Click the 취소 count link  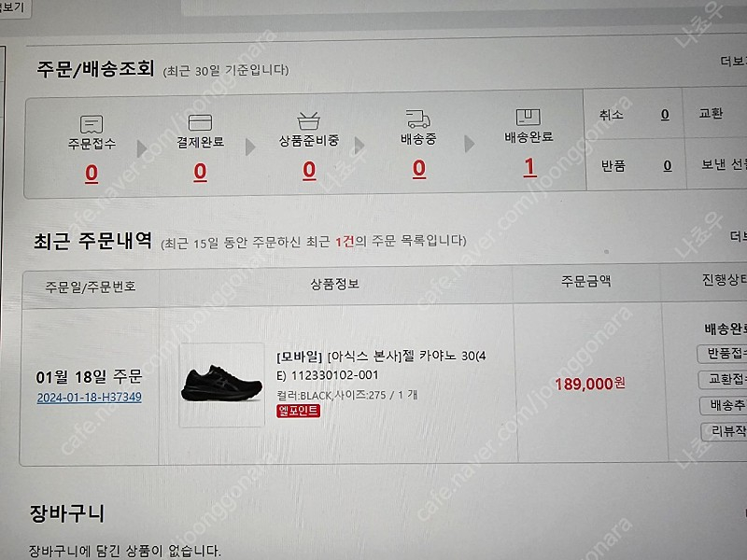point(665,115)
